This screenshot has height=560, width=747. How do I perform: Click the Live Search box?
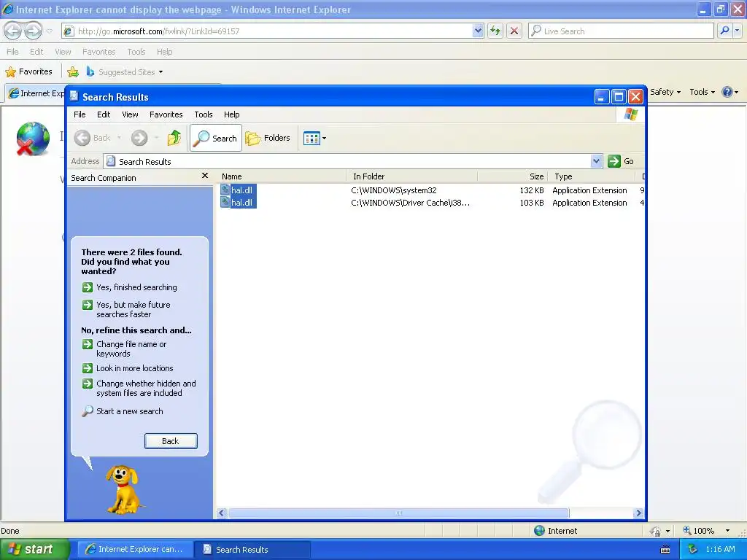pyautogui.click(x=622, y=31)
